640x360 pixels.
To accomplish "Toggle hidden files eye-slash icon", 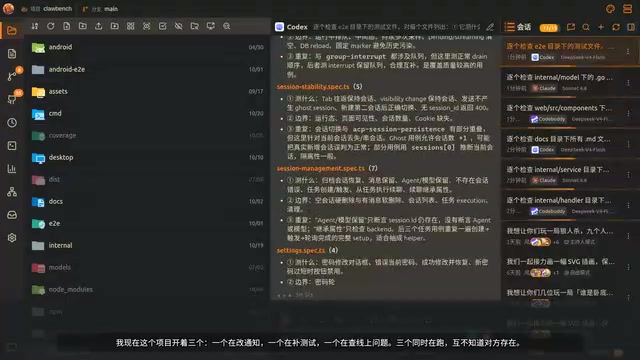I will coord(178,26).
